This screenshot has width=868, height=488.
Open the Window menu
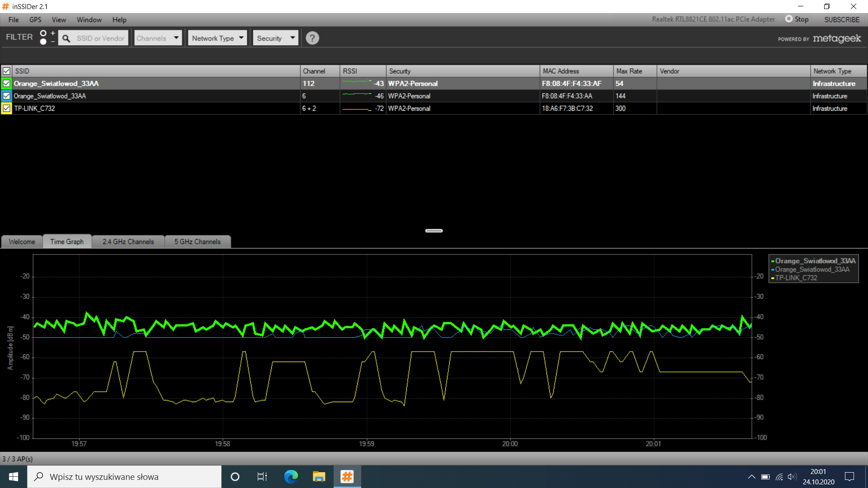pyautogui.click(x=89, y=19)
